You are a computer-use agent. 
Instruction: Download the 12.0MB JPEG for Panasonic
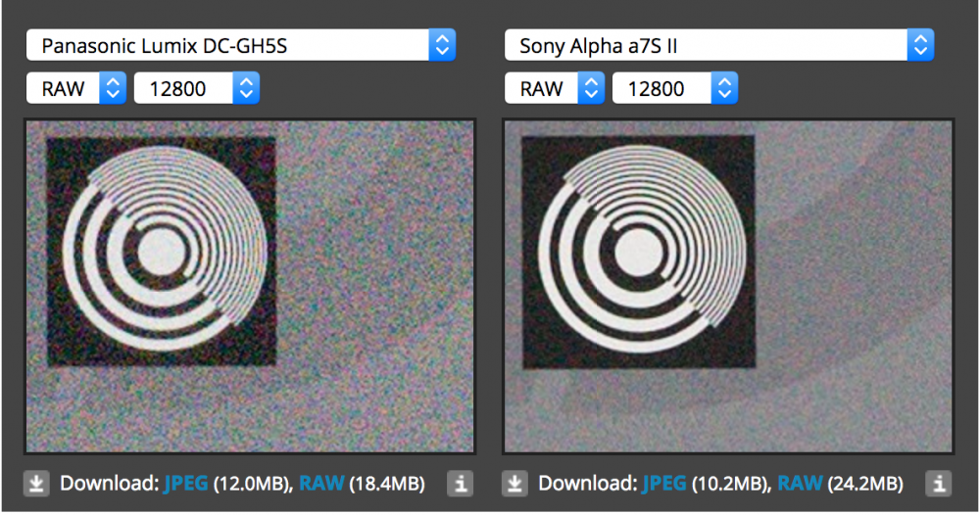(x=185, y=484)
